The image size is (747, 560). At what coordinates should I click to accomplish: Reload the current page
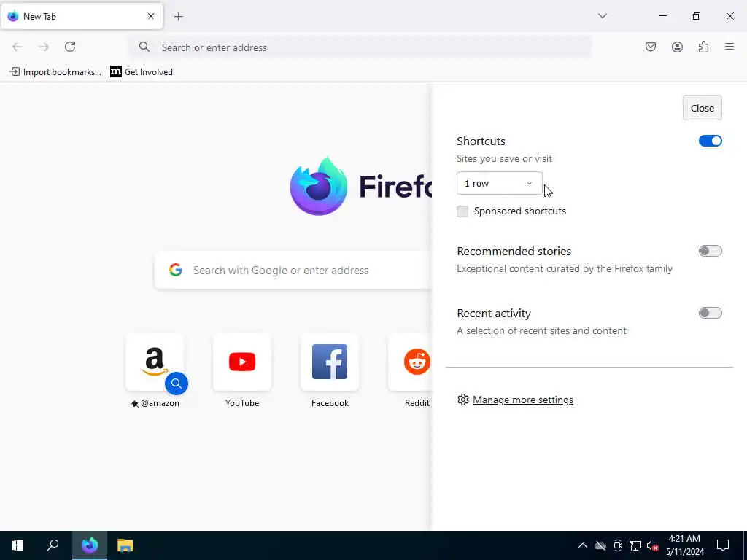point(70,47)
